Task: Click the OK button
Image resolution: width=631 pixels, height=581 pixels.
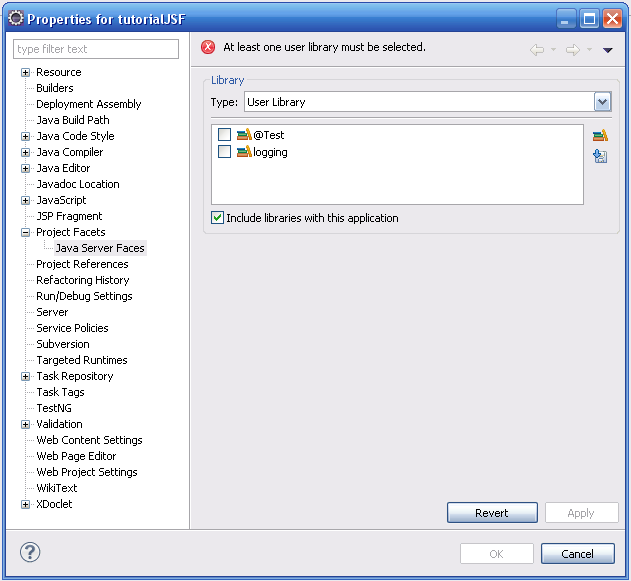Action: coord(497,554)
